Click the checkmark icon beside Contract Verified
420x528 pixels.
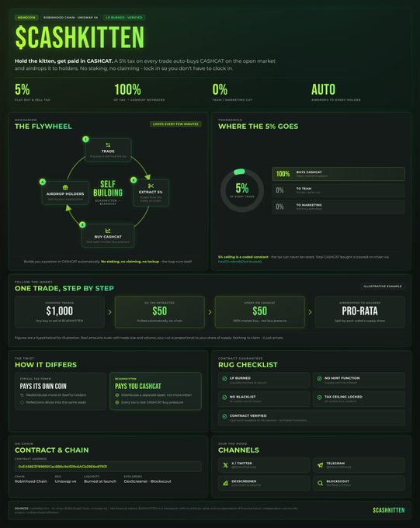click(224, 416)
